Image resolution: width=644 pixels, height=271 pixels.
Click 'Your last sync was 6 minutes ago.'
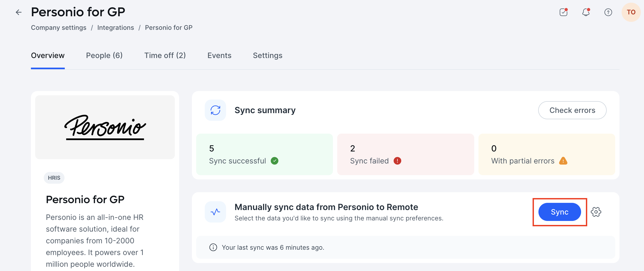tap(273, 248)
